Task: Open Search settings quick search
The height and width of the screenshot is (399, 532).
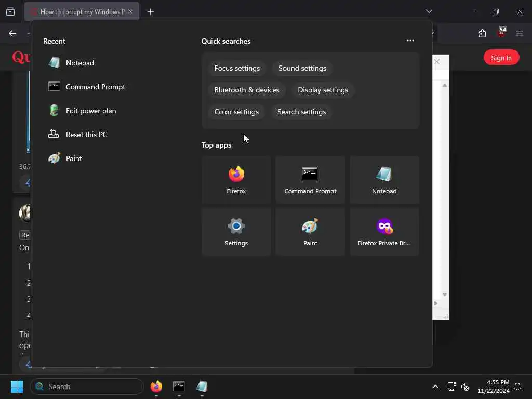Action: (x=301, y=112)
